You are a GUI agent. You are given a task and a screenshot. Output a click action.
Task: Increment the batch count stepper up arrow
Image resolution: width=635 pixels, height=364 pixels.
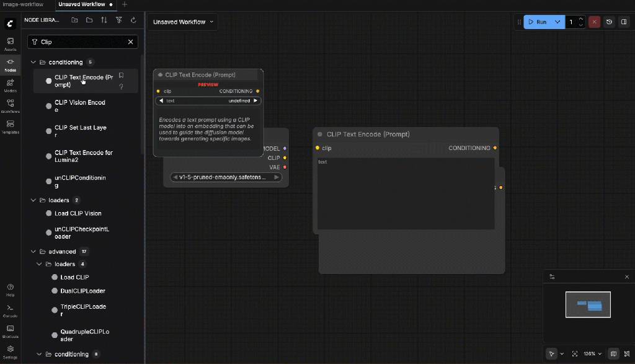580,19
